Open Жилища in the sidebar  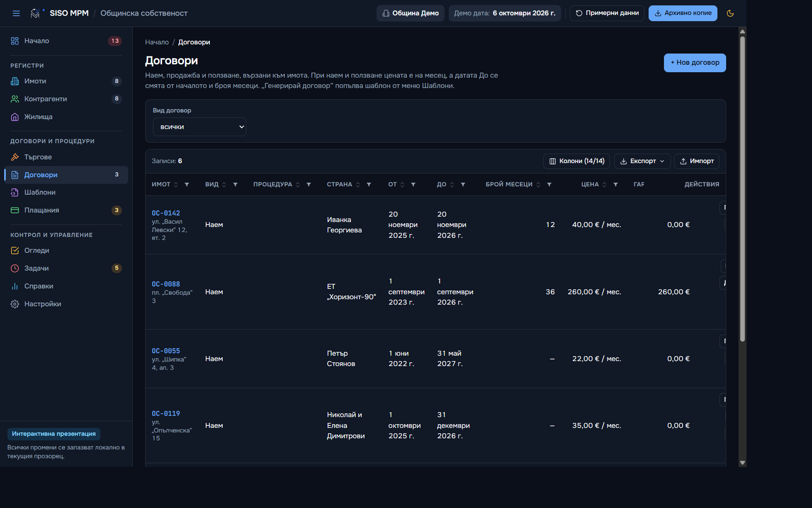(66, 117)
